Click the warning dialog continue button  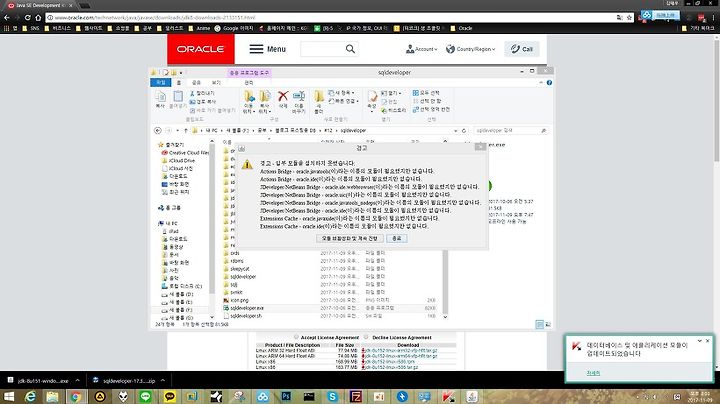[x=349, y=238]
